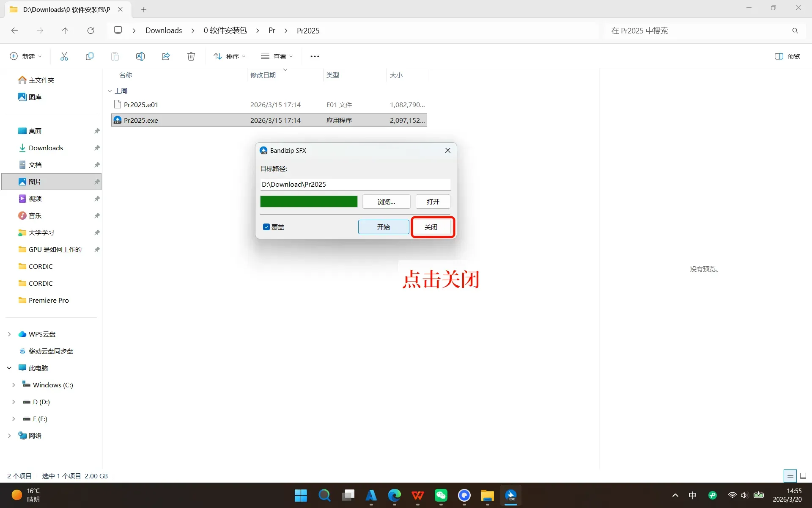812x508 pixels.
Task: Click the Up directory arrow icon
Action: [x=65, y=30]
